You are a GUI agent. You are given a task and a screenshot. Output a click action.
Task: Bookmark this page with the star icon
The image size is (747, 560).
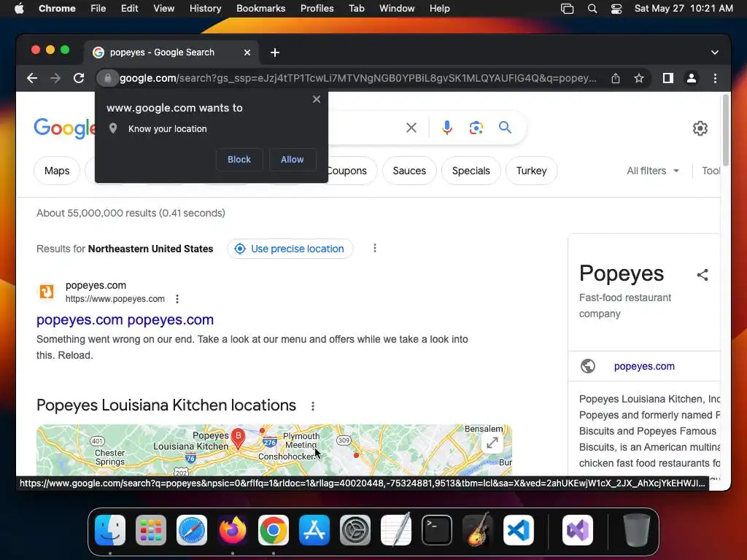639,78
